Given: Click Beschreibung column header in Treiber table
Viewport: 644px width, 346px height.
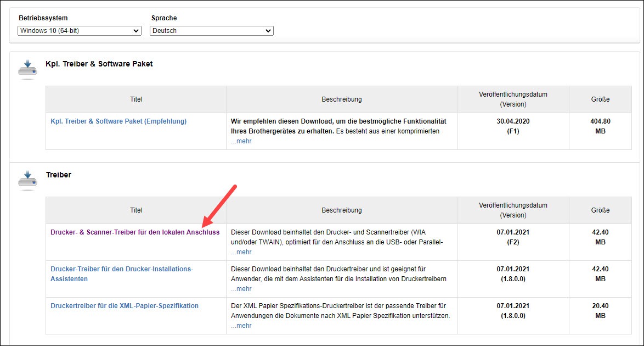Looking at the screenshot, I should coord(341,210).
